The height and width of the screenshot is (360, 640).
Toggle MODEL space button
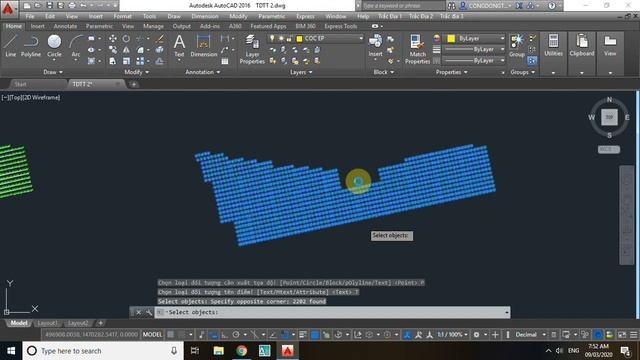click(152, 335)
